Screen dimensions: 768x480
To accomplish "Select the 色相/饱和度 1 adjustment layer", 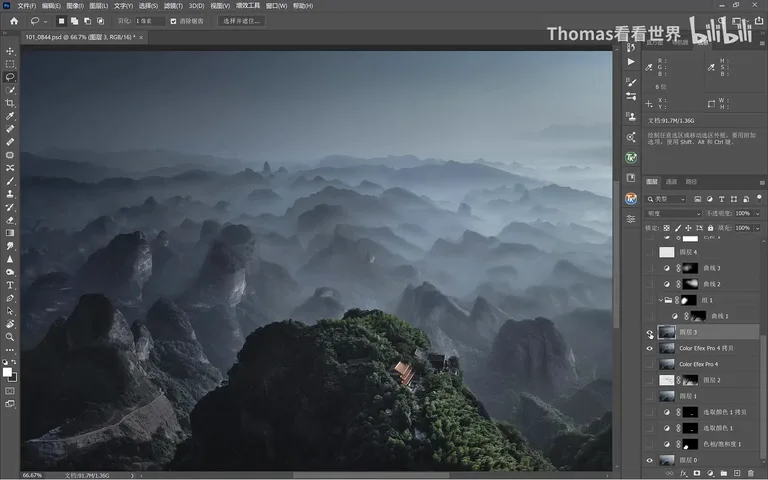I will (x=722, y=444).
